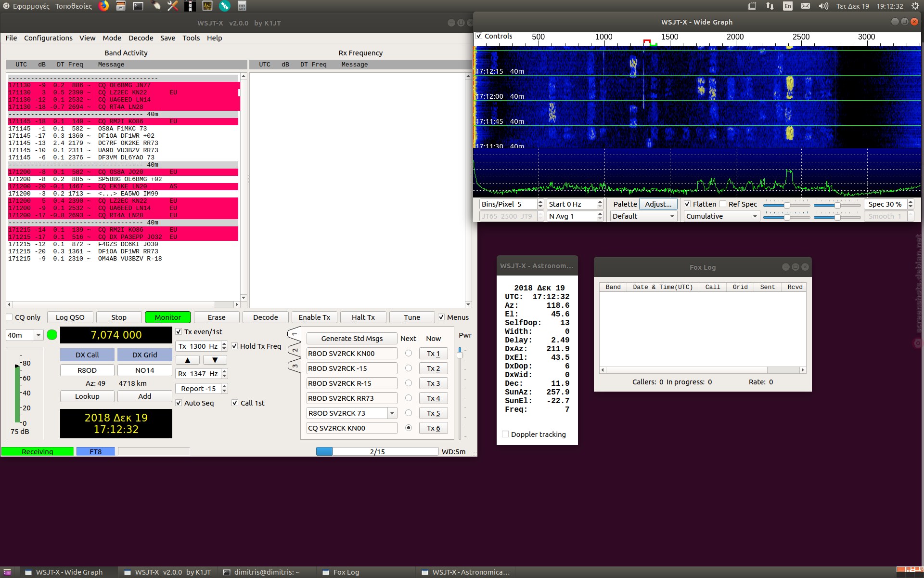Open the Decode menu
The width and height of the screenshot is (924, 578).
(x=141, y=38)
